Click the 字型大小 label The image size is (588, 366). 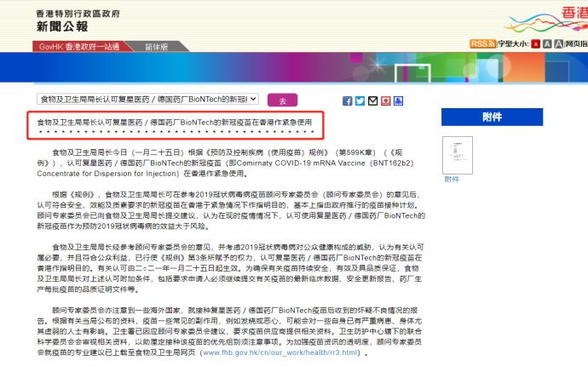click(x=513, y=43)
